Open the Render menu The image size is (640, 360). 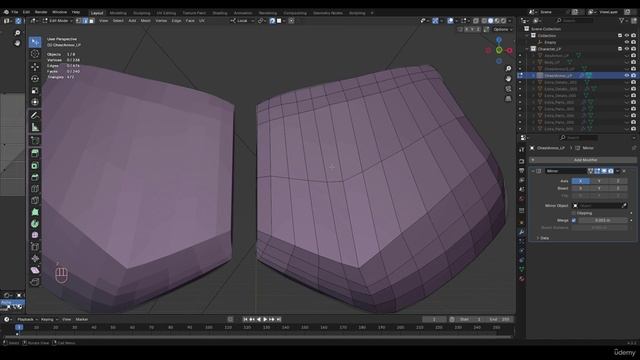[x=41, y=12]
